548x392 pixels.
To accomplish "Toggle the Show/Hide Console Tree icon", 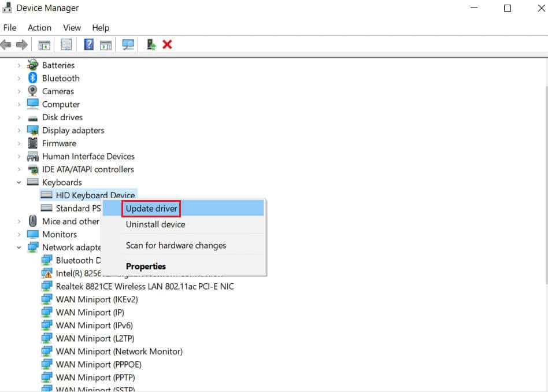I will 44,45.
